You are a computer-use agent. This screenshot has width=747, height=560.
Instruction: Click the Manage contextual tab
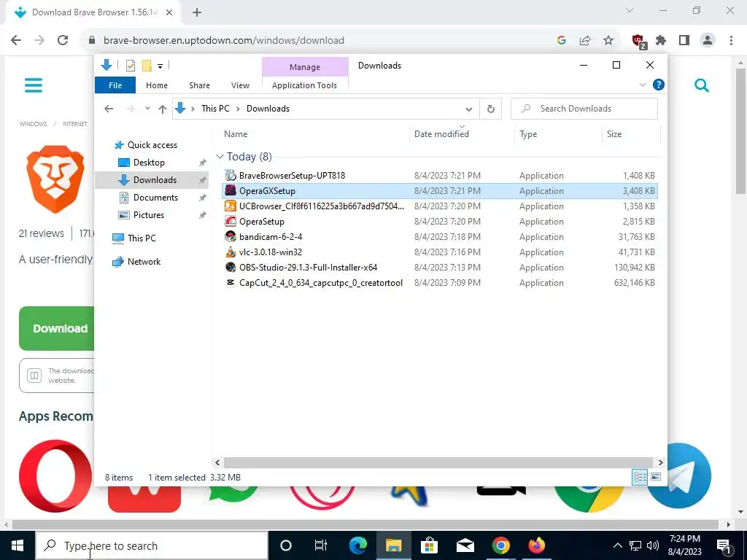pos(305,67)
